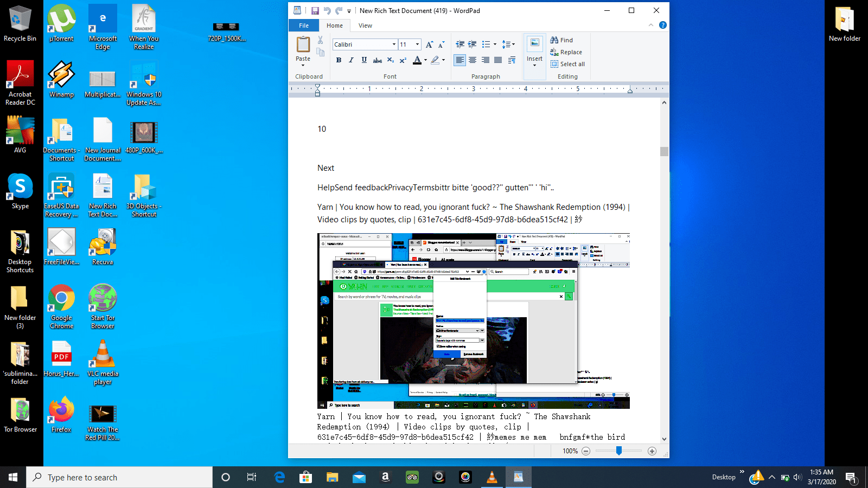Toggle Subscript formatting
Screen dimensions: 868x488
pos(390,60)
